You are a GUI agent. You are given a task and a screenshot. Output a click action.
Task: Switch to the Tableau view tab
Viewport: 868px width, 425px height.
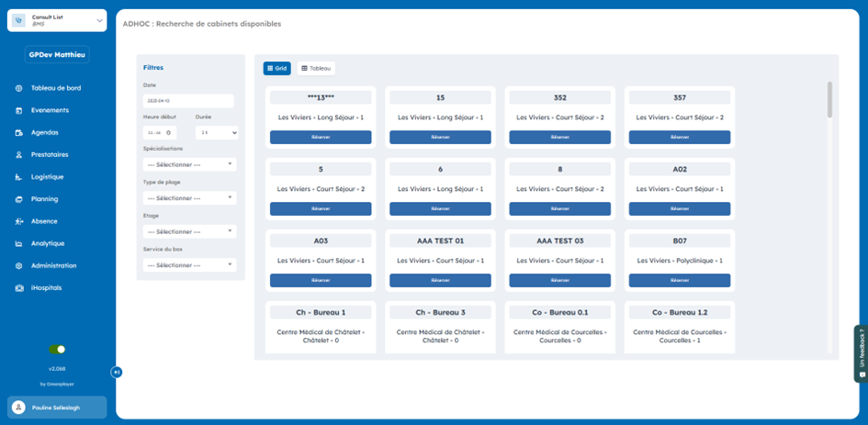316,69
